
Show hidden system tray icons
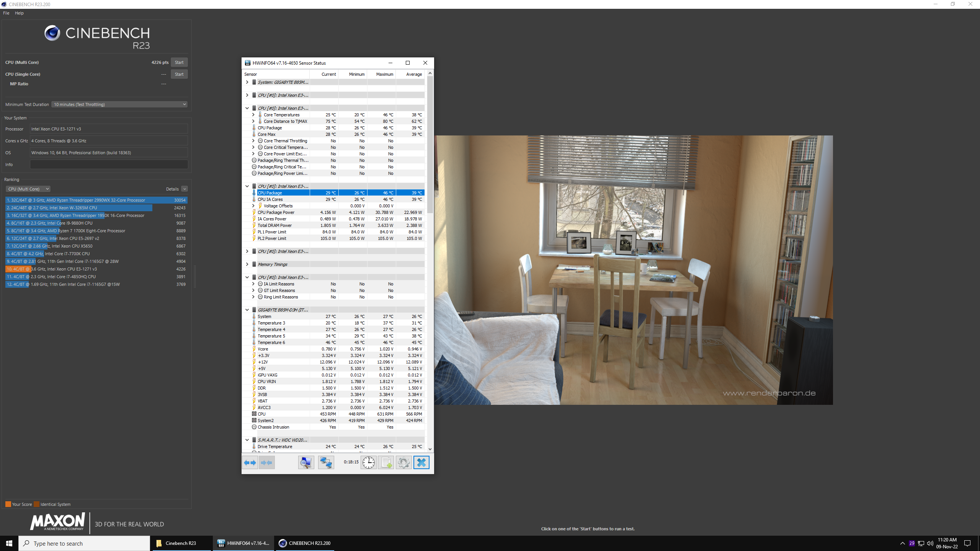902,543
